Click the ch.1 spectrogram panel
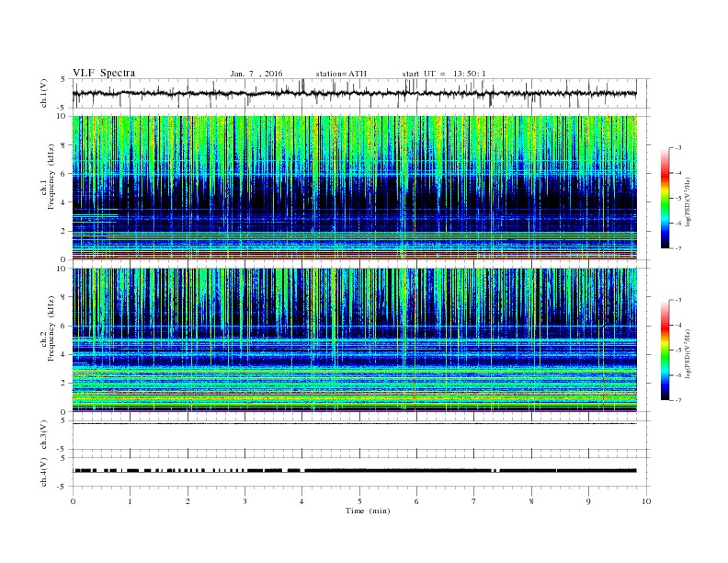 click(x=355, y=188)
